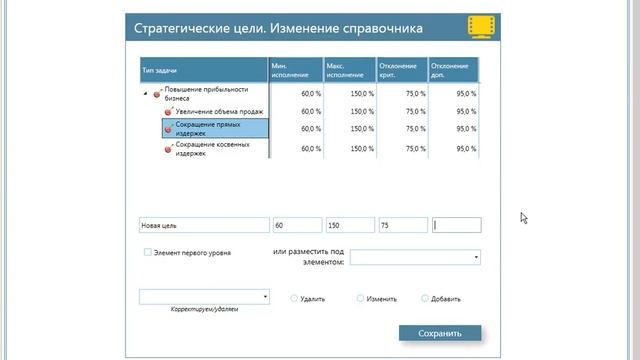Click the yellow film icon in header
This screenshot has height=360, width=640.
coord(482,27)
